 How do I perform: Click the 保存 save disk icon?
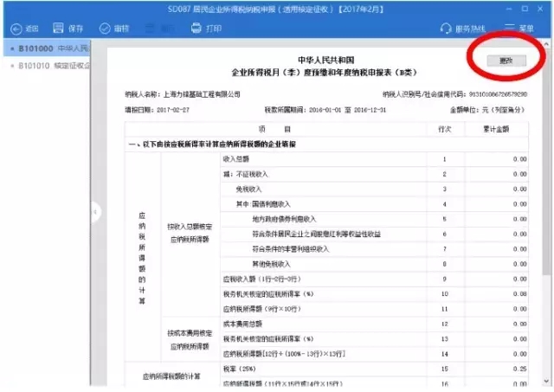[x=58, y=28]
